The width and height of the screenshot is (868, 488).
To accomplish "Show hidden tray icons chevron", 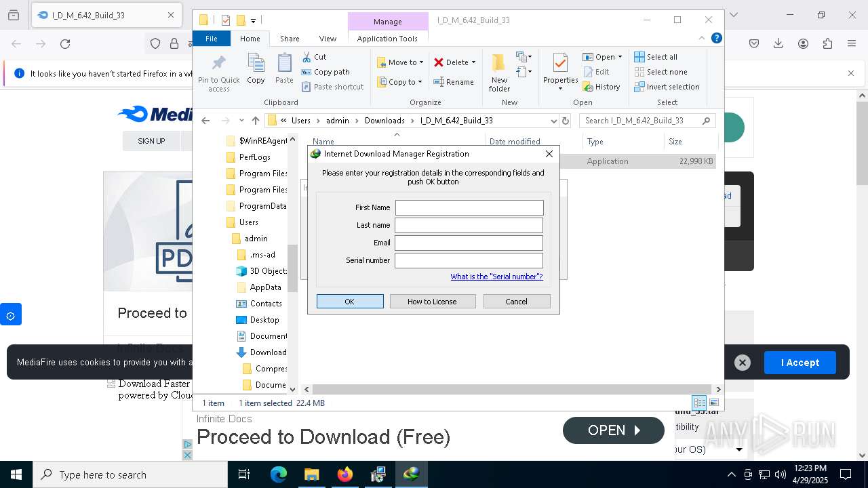I will 731,474.
